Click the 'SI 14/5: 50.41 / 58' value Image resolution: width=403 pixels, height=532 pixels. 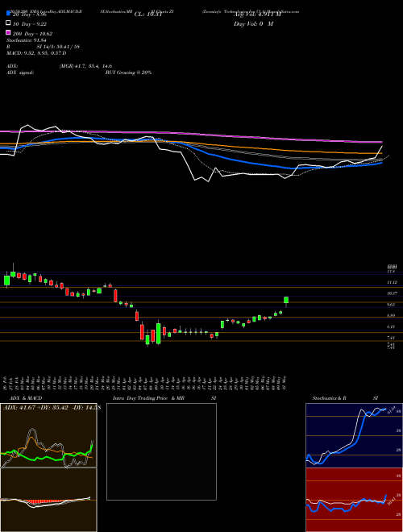[58, 47]
